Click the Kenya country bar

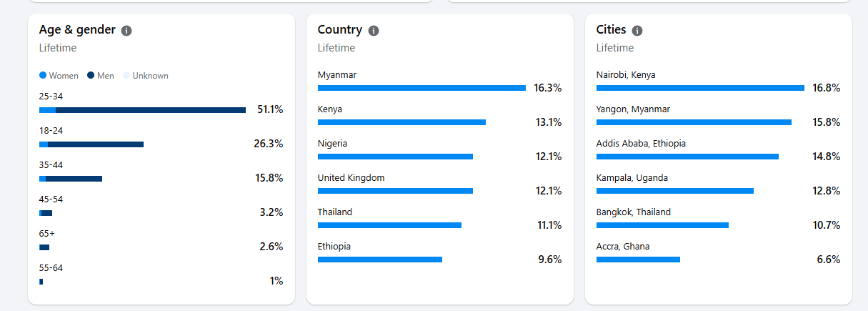click(x=401, y=122)
